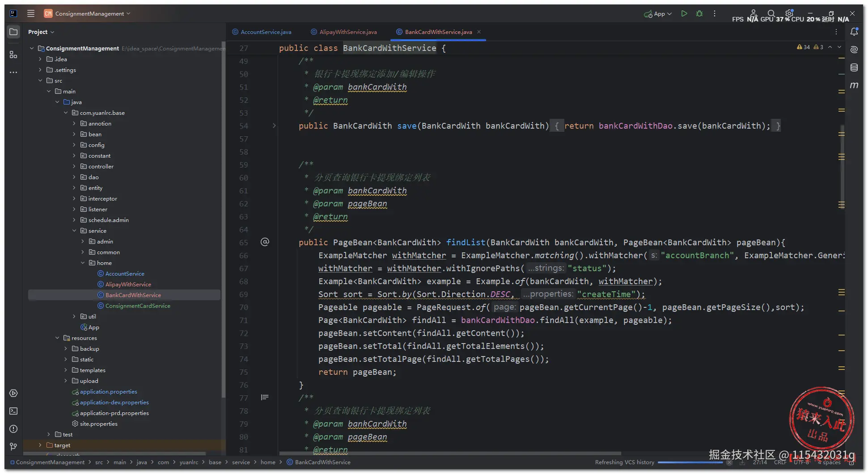Show more tool windows via ellipsis icon

click(x=13, y=72)
